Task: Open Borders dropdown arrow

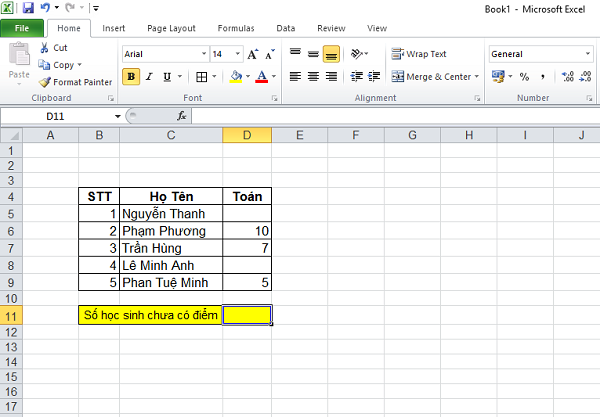Action: (x=214, y=77)
